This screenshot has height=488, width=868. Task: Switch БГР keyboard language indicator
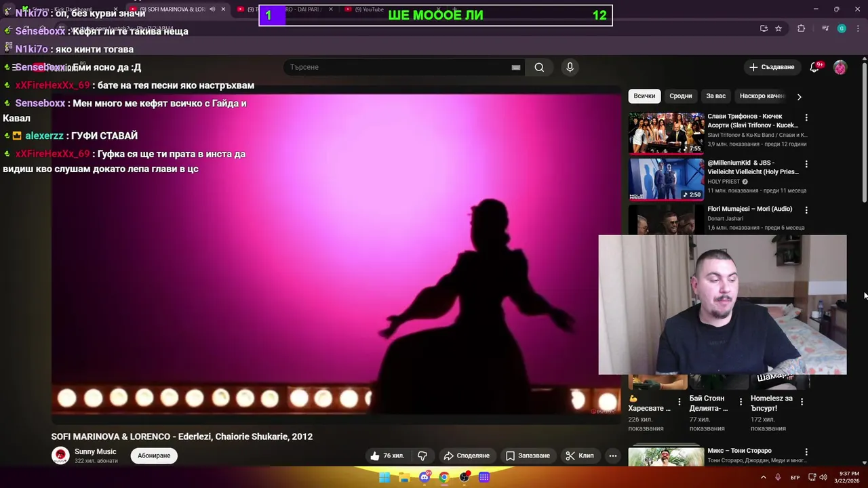click(x=795, y=477)
